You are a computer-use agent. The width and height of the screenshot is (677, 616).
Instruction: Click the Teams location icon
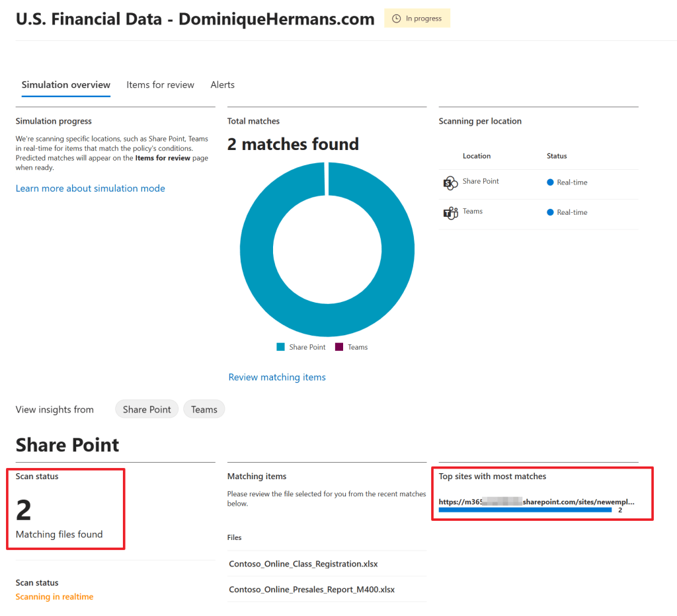[450, 213]
